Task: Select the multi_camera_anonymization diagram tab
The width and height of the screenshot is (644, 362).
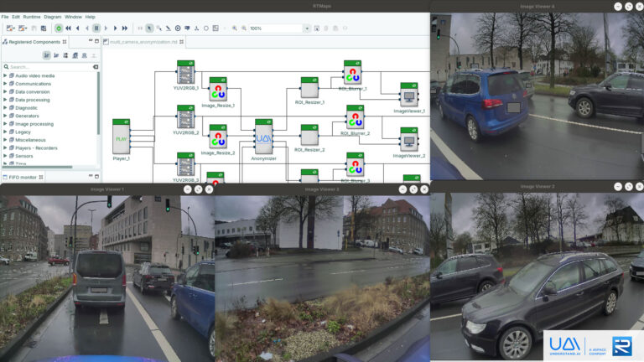Action: pyautogui.click(x=143, y=42)
